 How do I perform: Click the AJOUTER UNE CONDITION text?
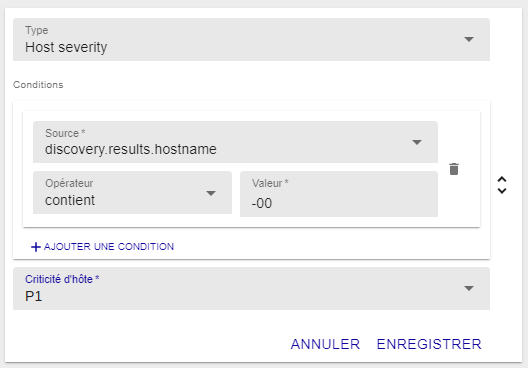pyautogui.click(x=109, y=247)
